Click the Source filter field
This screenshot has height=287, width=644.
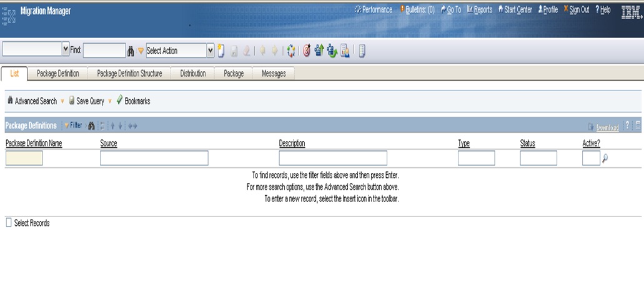point(154,158)
